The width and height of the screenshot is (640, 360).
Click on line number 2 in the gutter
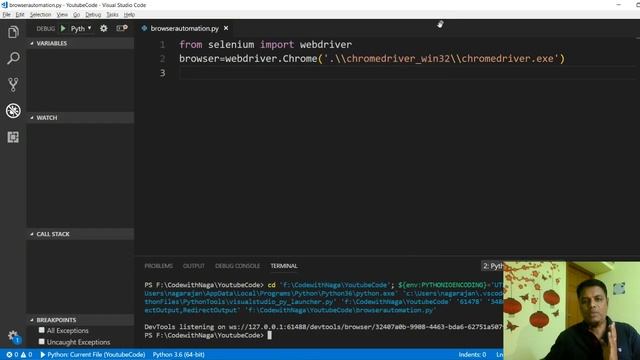[x=162, y=59]
